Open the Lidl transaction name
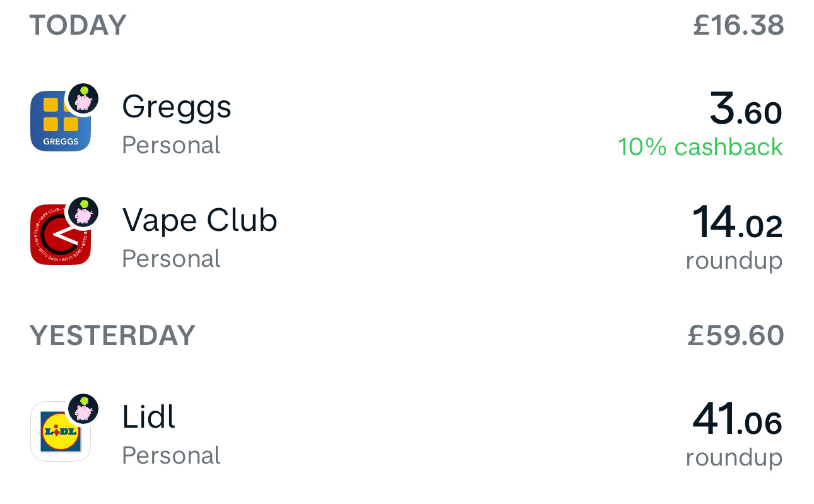The image size is (814, 504). [x=148, y=417]
